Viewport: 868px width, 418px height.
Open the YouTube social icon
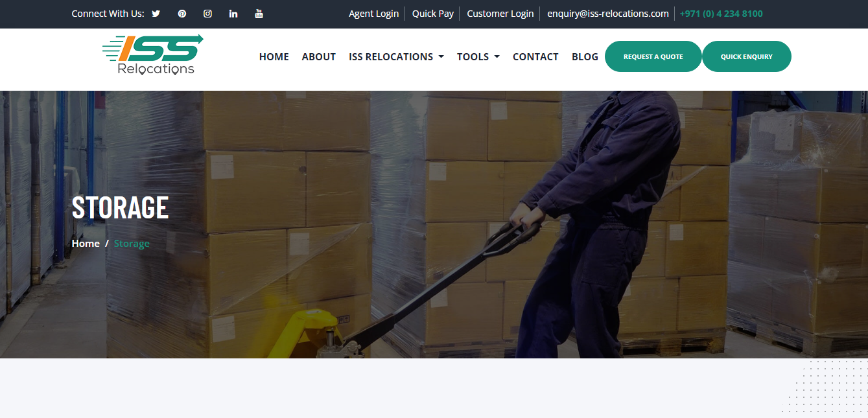tap(259, 14)
